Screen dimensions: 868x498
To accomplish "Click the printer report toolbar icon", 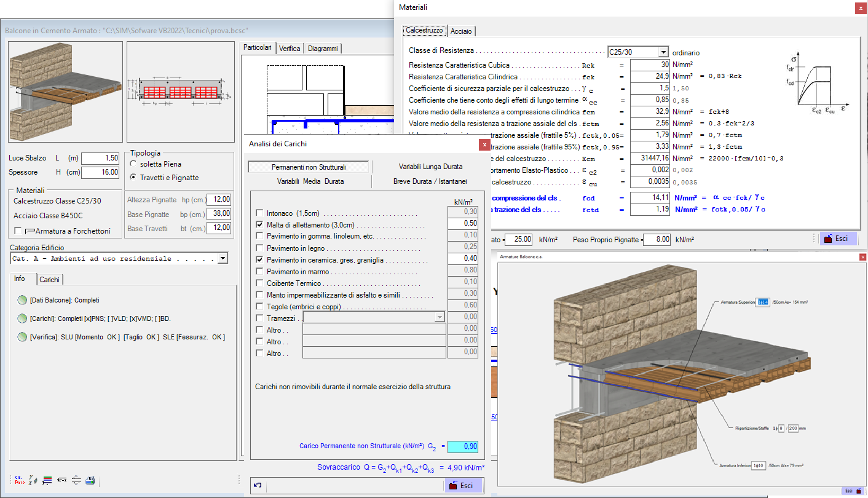I will [90, 480].
